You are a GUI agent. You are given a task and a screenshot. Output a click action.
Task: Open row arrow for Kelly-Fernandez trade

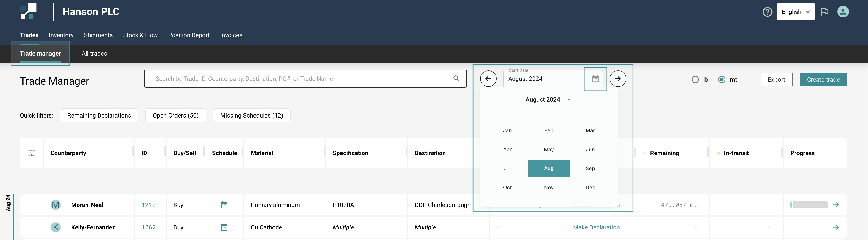pos(836,227)
